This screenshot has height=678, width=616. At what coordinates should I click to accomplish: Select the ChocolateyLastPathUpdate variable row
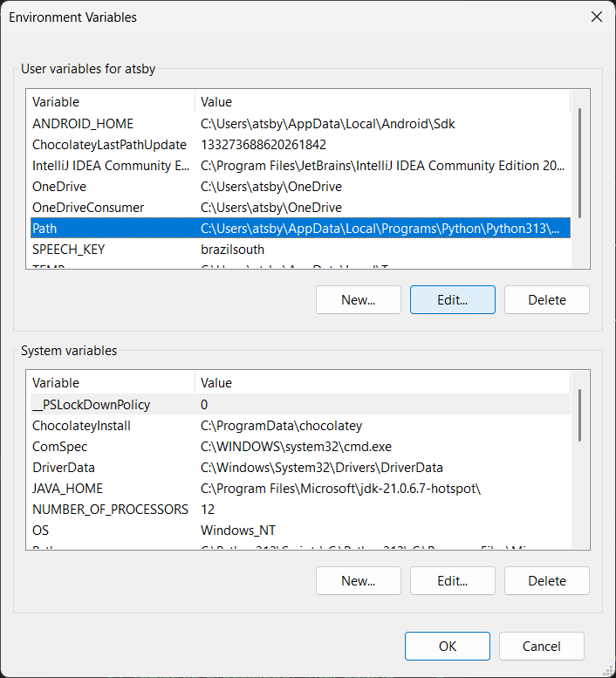pyautogui.click(x=109, y=145)
